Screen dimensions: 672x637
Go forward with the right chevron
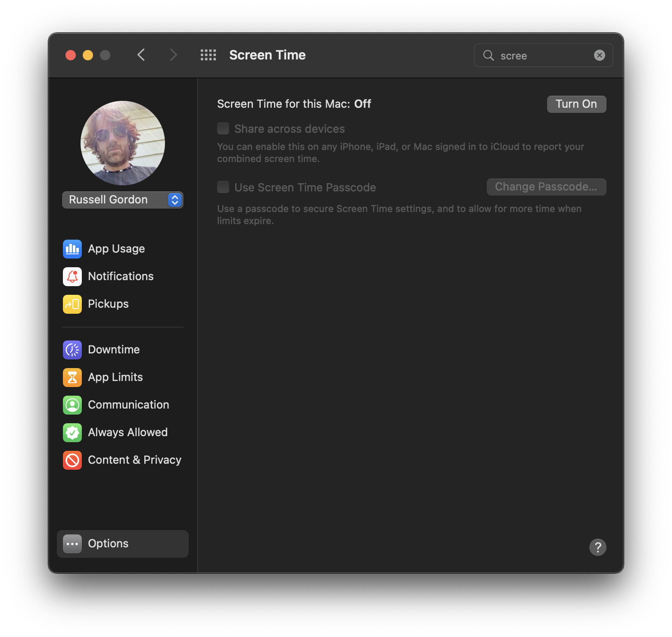pos(173,55)
